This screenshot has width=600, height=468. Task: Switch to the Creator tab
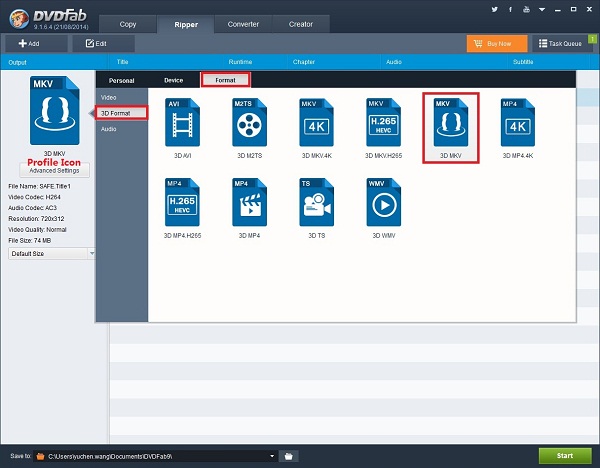click(301, 24)
